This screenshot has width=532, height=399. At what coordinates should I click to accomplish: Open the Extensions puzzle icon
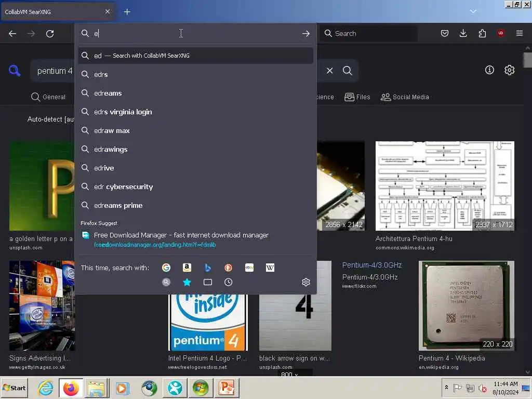click(x=482, y=33)
